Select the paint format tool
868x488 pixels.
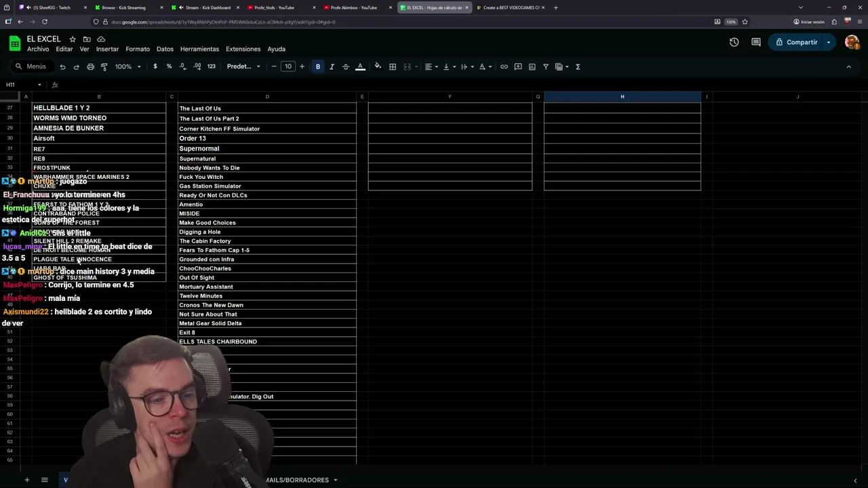tap(104, 66)
